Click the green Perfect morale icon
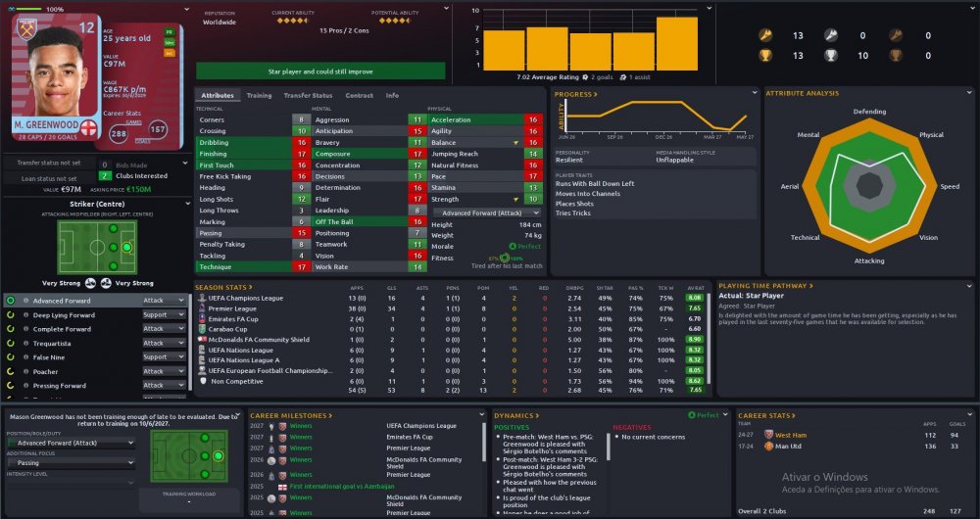Image resolution: width=980 pixels, height=519 pixels. [x=513, y=246]
